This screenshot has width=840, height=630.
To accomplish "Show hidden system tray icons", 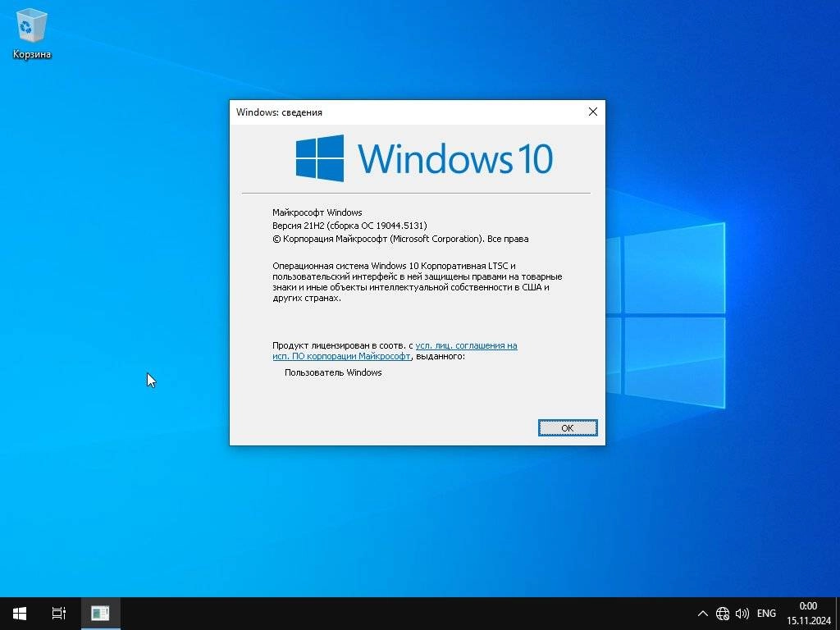I will pyautogui.click(x=703, y=614).
